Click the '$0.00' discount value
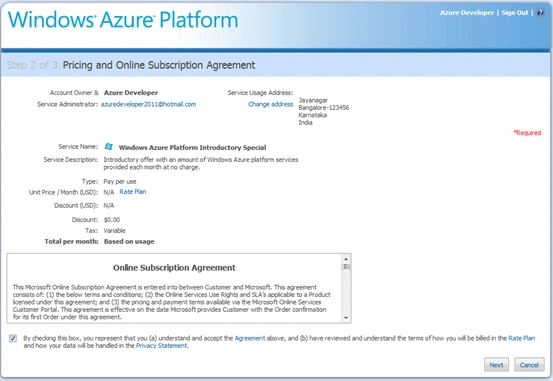 point(112,219)
